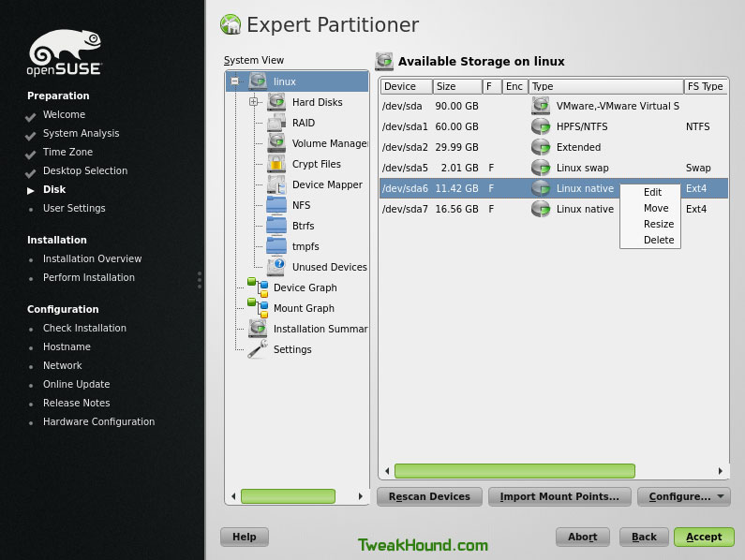This screenshot has width=745, height=560.
Task: Open the Configure dropdown button
Action: pyautogui.click(x=684, y=496)
